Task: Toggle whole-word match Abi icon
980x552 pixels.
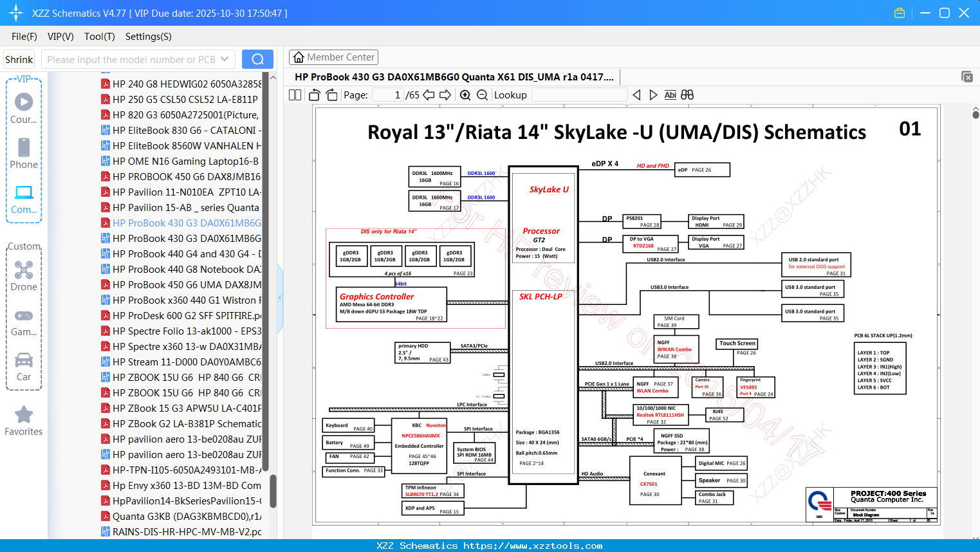Action: [670, 95]
